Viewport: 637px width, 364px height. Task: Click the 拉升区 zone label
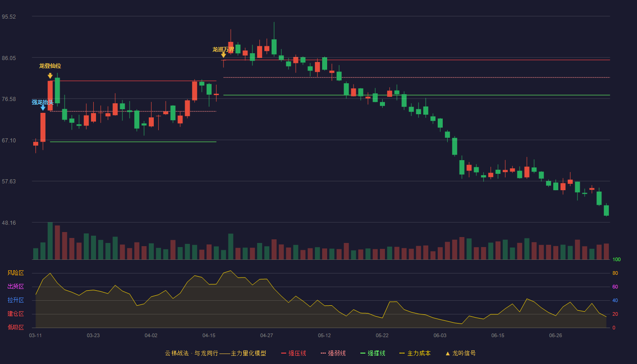[15, 300]
